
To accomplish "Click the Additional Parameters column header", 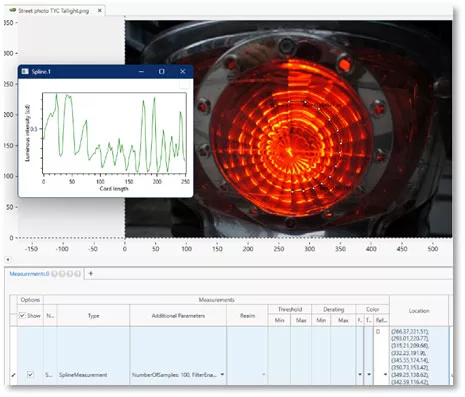I will pos(178,316).
